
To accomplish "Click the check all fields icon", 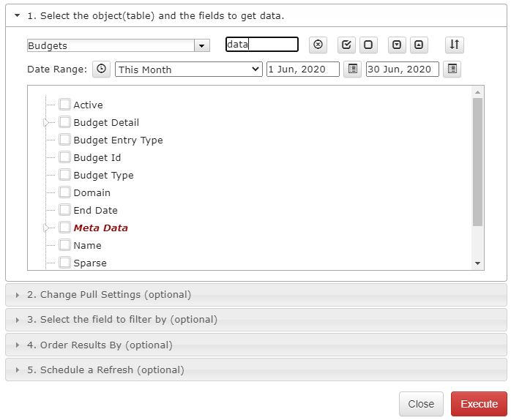I will point(346,45).
